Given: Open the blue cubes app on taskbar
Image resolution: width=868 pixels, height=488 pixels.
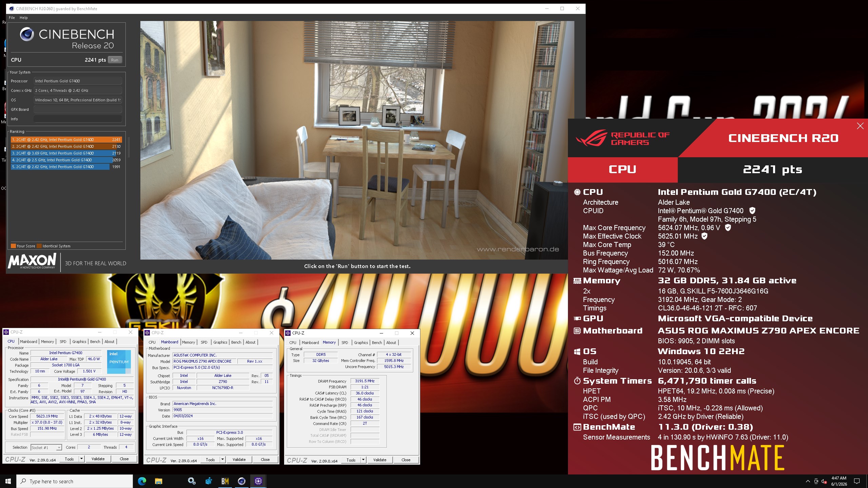Looking at the screenshot, I should tap(209, 481).
